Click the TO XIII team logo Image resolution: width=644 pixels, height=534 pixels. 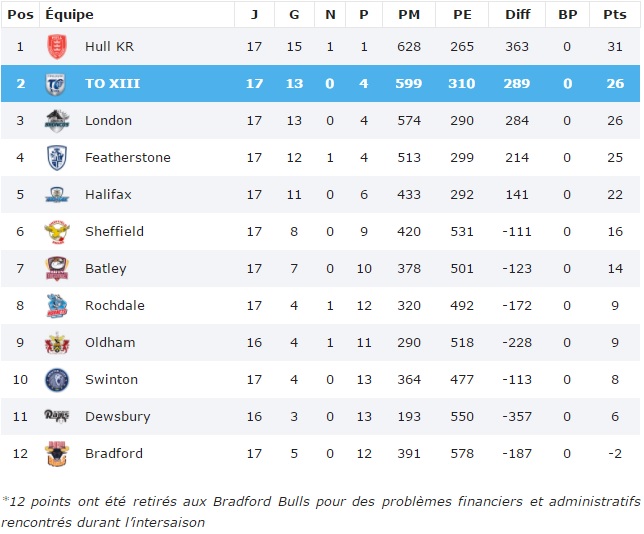point(57,84)
